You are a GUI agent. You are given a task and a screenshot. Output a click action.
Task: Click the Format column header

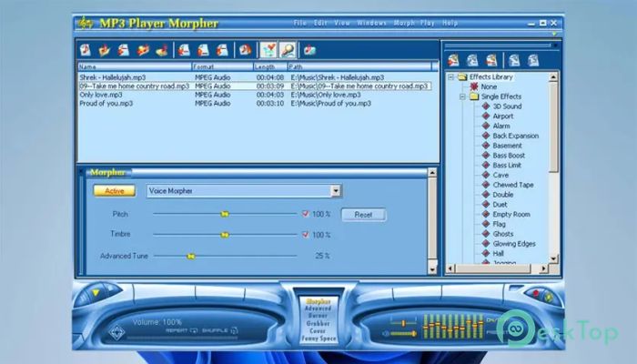pyautogui.click(x=223, y=66)
